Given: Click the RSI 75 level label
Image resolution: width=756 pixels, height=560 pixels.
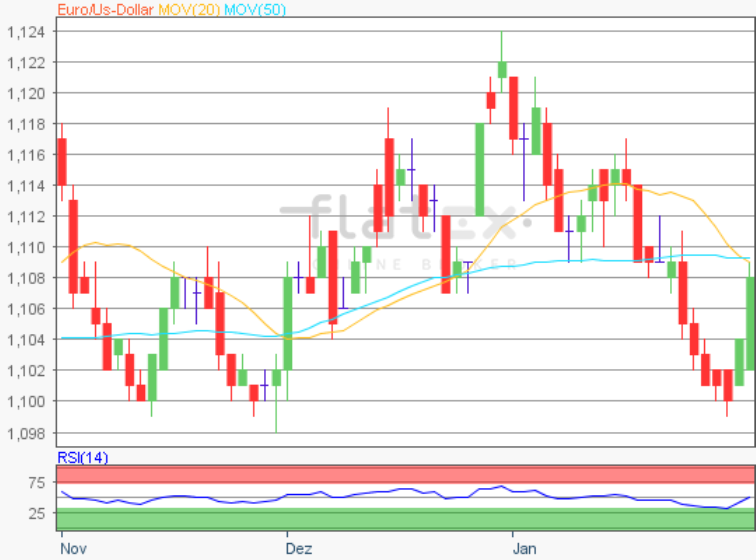Looking at the screenshot, I should [36, 482].
